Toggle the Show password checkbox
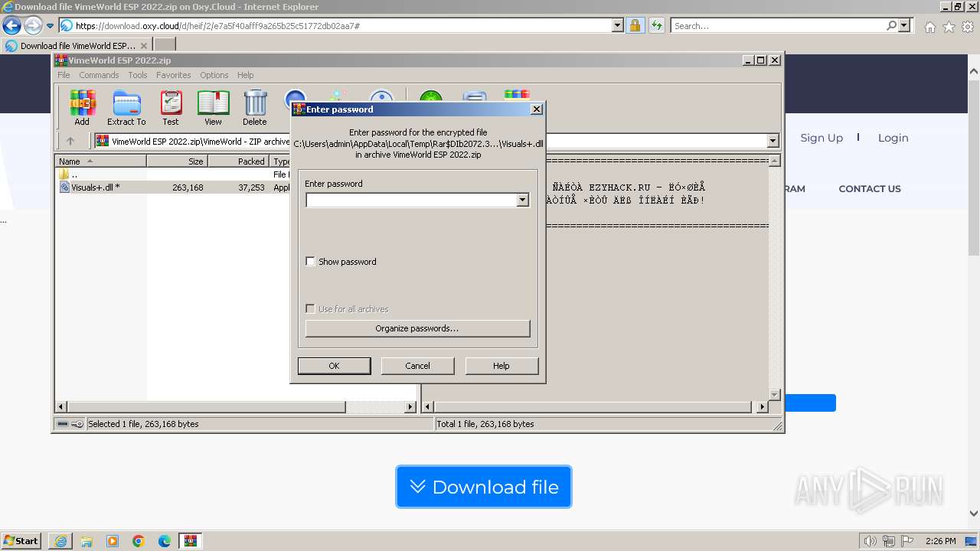The height and width of the screenshot is (551, 980). pyautogui.click(x=310, y=262)
